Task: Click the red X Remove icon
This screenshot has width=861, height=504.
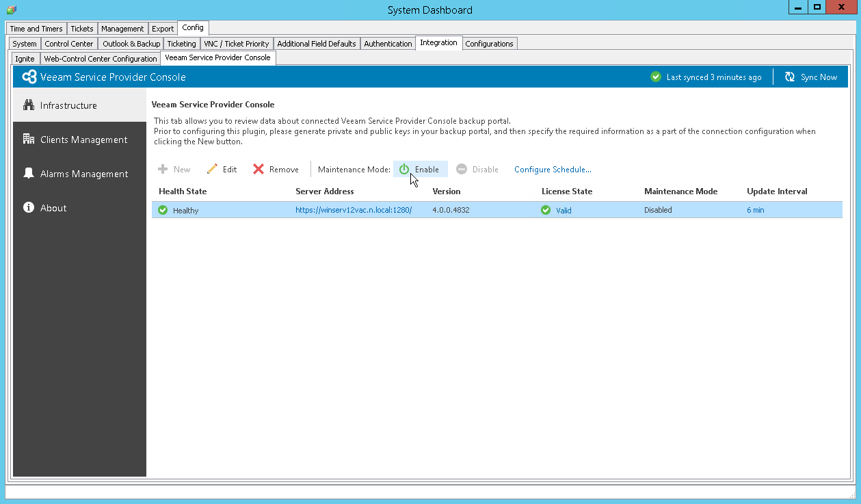Action: point(259,169)
